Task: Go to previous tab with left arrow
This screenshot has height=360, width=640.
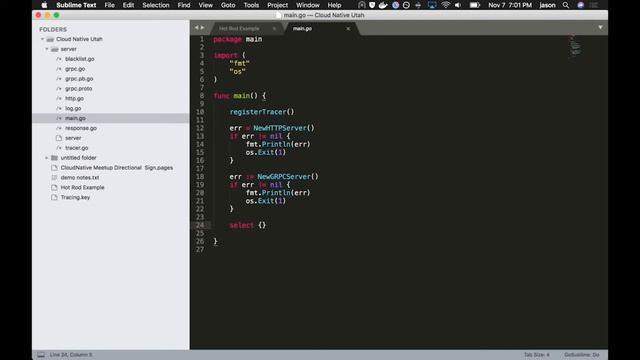Action: [x=196, y=28]
